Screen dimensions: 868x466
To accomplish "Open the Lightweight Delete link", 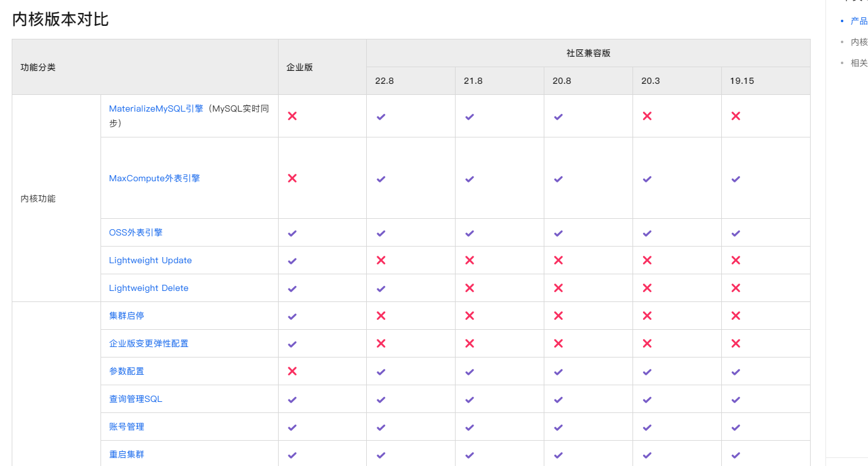I will click(x=149, y=288).
